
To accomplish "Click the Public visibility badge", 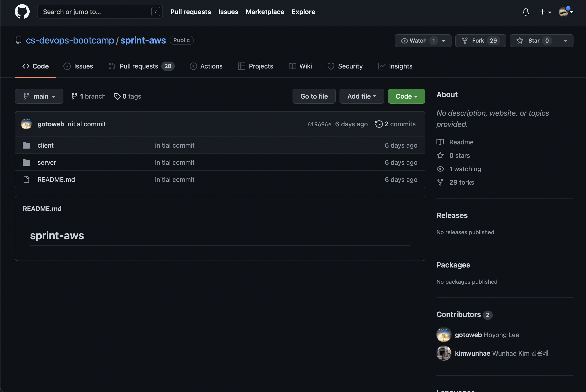I will click(181, 40).
